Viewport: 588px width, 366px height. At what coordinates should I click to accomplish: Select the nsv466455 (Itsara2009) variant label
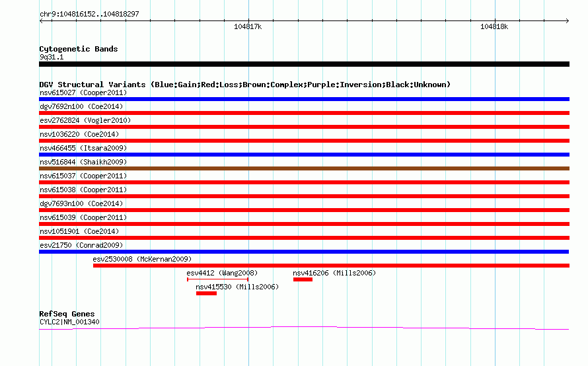83,148
